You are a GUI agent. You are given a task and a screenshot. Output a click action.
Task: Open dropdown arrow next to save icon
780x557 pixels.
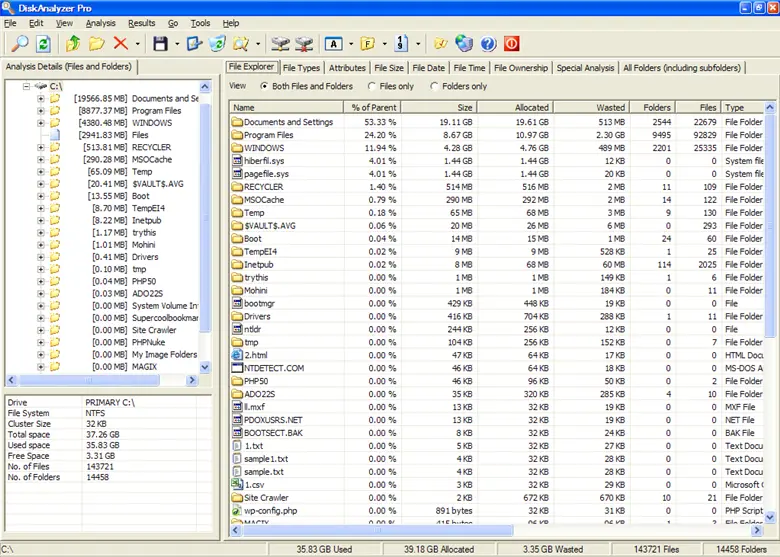[176, 44]
